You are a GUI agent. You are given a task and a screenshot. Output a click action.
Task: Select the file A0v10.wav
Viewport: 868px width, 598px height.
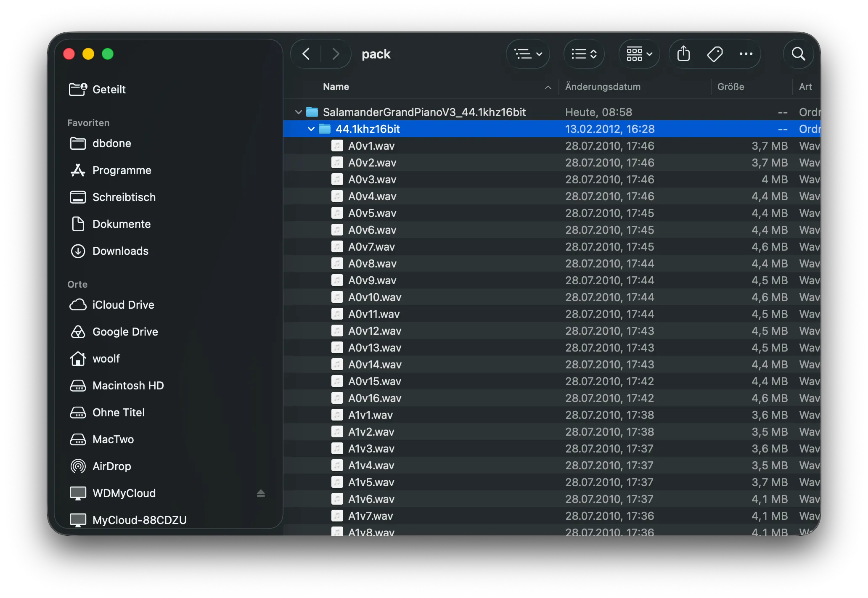pos(552,297)
